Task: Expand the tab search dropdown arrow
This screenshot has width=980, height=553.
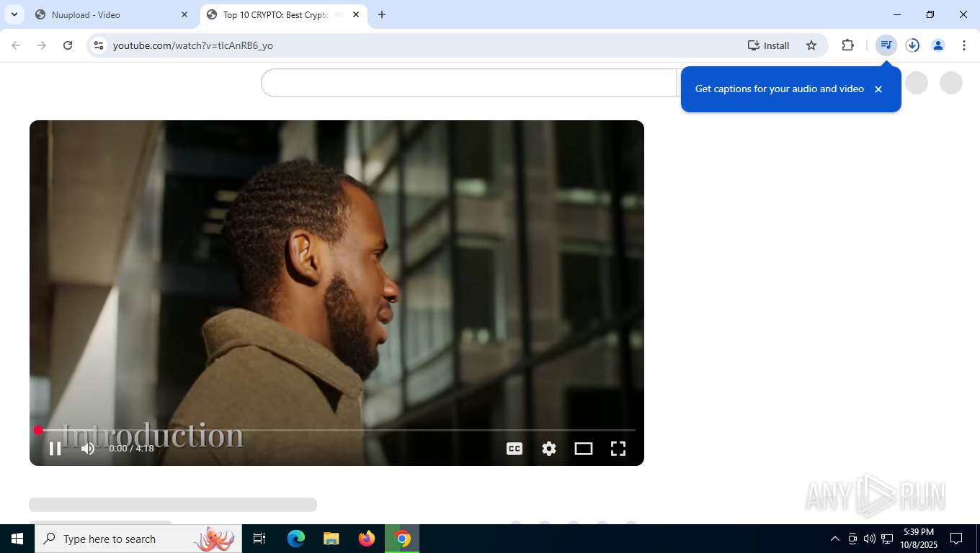Action: click(x=14, y=14)
